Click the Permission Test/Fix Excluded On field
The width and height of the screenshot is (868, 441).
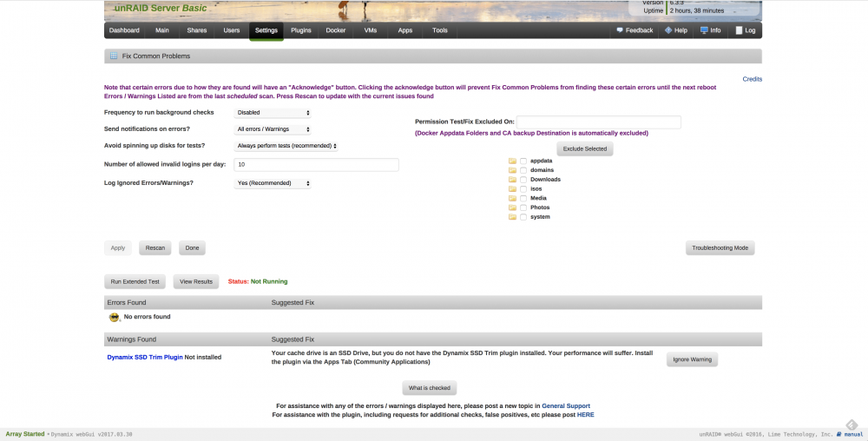click(598, 122)
